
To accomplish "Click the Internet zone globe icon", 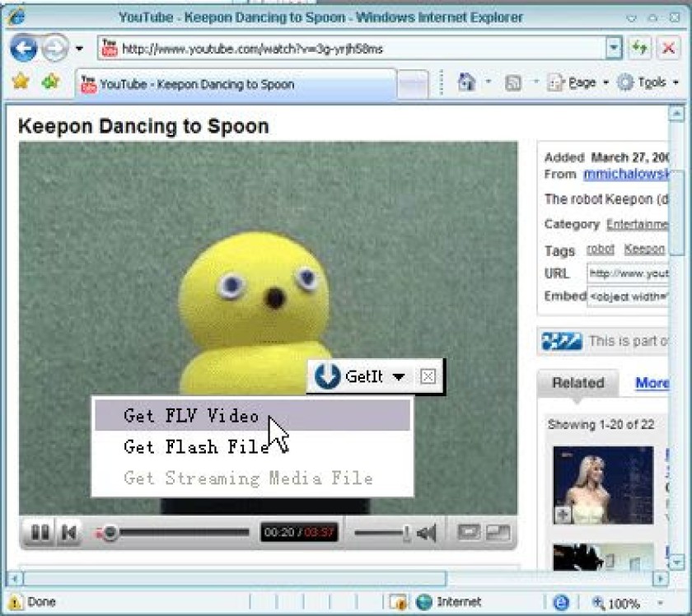I will (x=424, y=602).
